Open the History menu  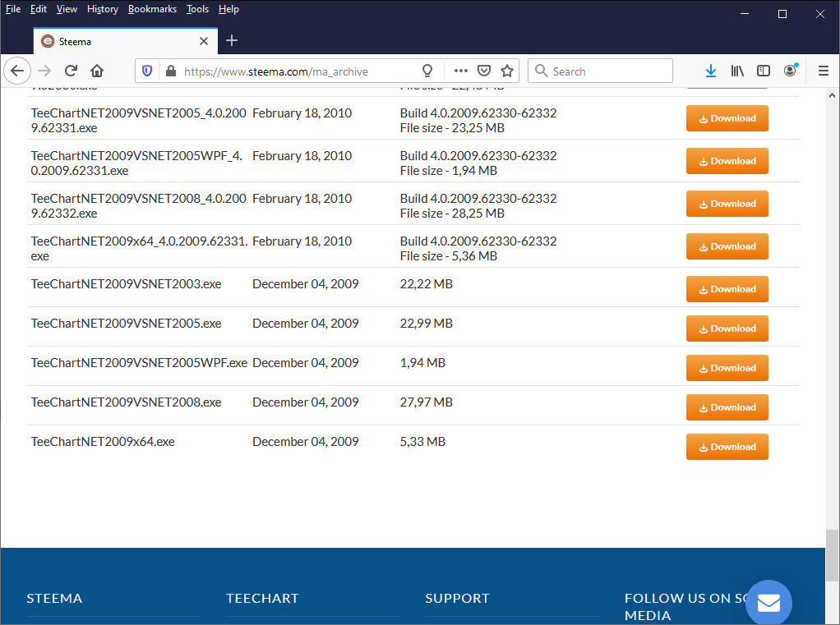pyautogui.click(x=102, y=9)
